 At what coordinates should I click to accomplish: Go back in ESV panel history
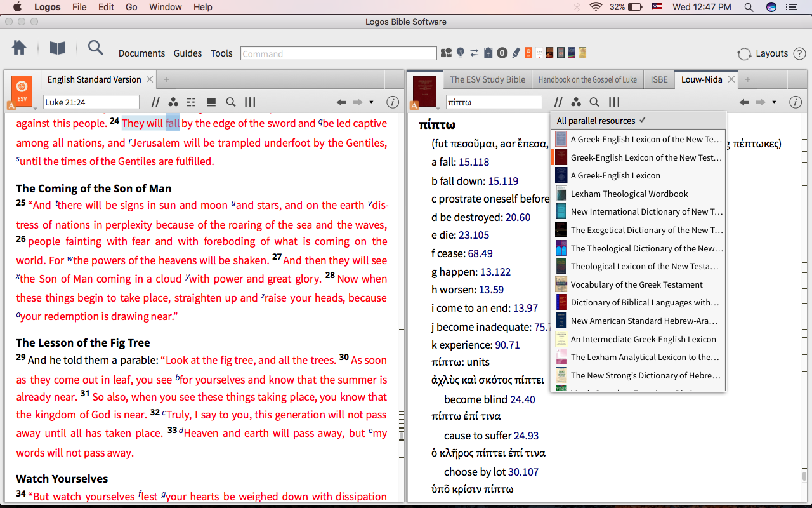[341, 102]
